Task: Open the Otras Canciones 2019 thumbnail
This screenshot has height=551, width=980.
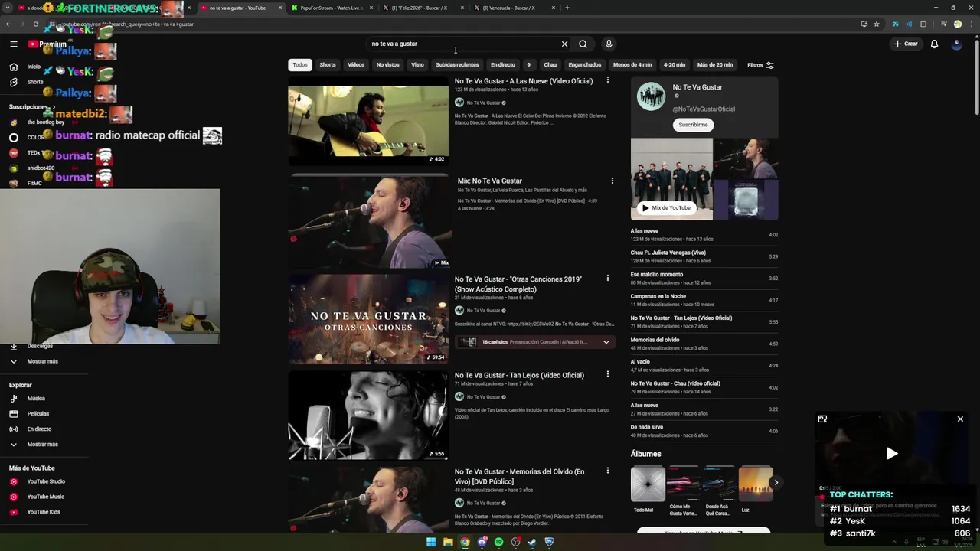Action: coord(368,319)
